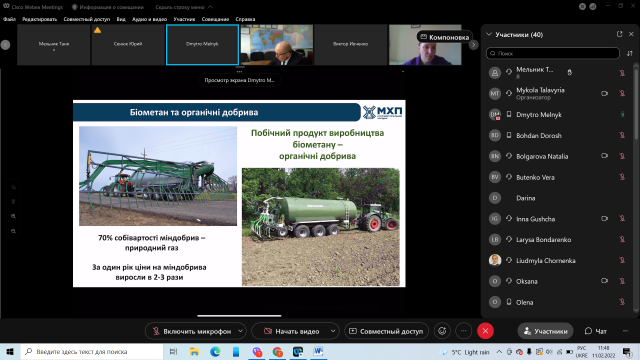640x360 pixels.
Task: Toggle the Участники panel button
Action: coord(545,331)
